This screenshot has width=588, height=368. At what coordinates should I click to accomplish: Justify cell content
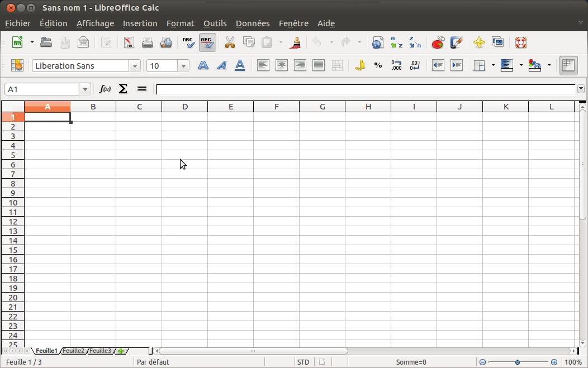coord(319,65)
